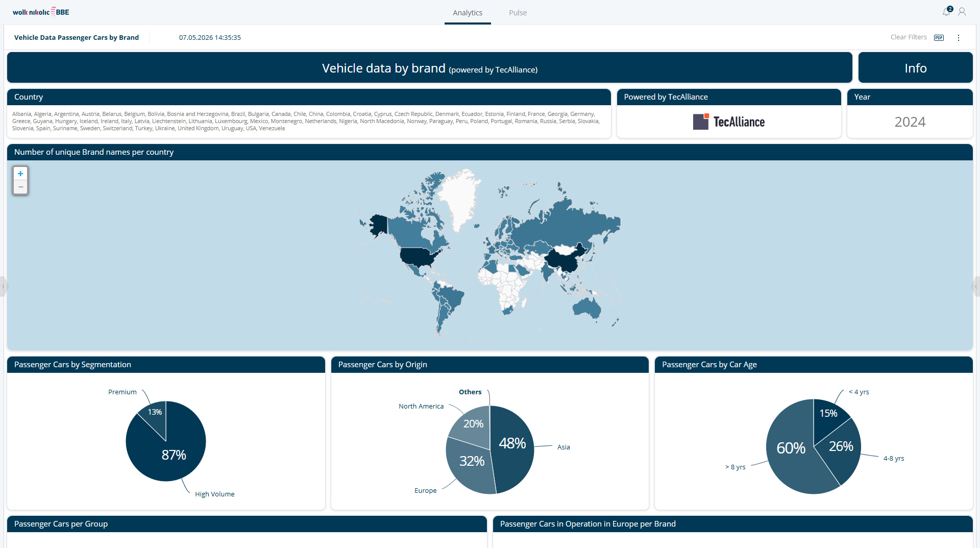Open the user profile icon
This screenshot has width=980, height=548.
(x=962, y=12)
